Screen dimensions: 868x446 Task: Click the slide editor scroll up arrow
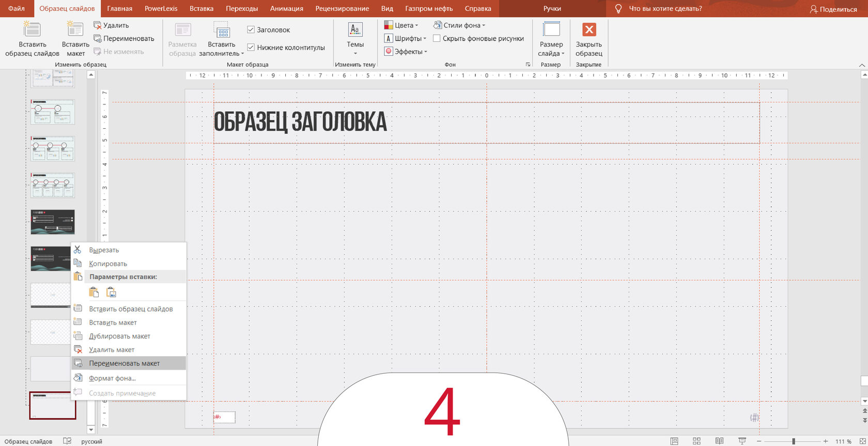coord(864,75)
